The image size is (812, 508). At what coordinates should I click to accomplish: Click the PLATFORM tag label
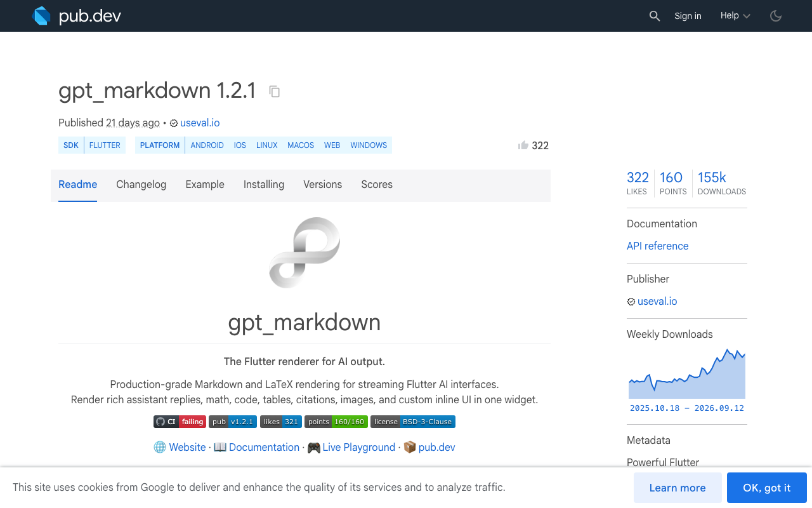(160, 145)
